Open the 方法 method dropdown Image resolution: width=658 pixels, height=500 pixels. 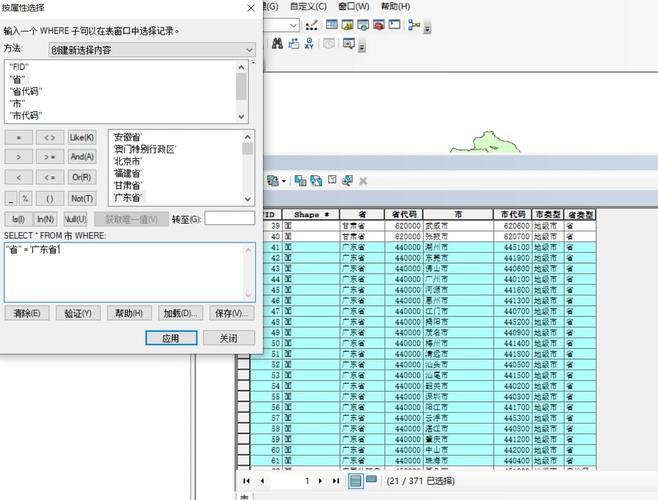[151, 50]
